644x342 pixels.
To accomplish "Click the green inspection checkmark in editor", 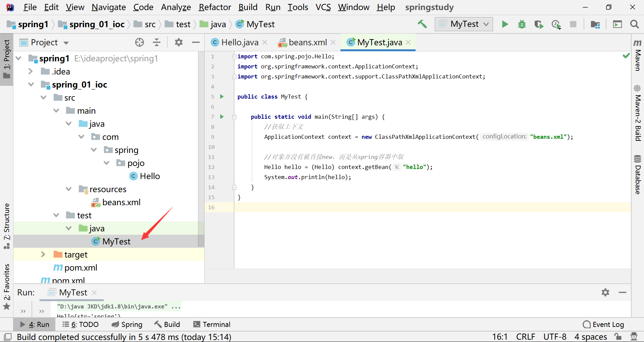I will click(x=626, y=56).
